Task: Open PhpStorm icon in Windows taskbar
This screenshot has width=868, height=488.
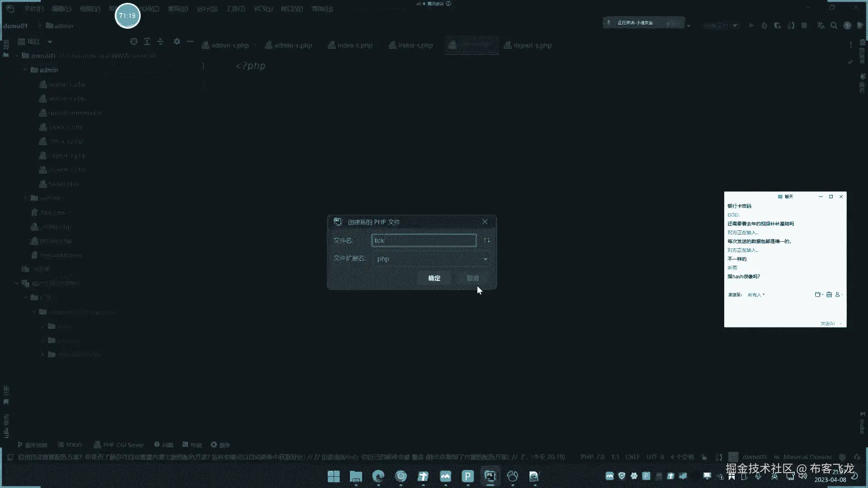Action: click(x=490, y=476)
